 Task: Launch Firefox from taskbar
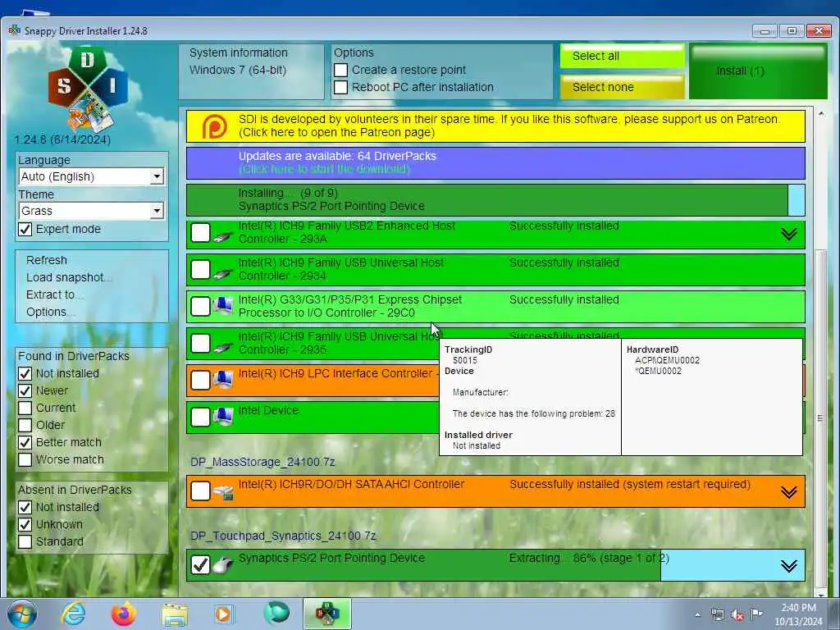[123, 614]
